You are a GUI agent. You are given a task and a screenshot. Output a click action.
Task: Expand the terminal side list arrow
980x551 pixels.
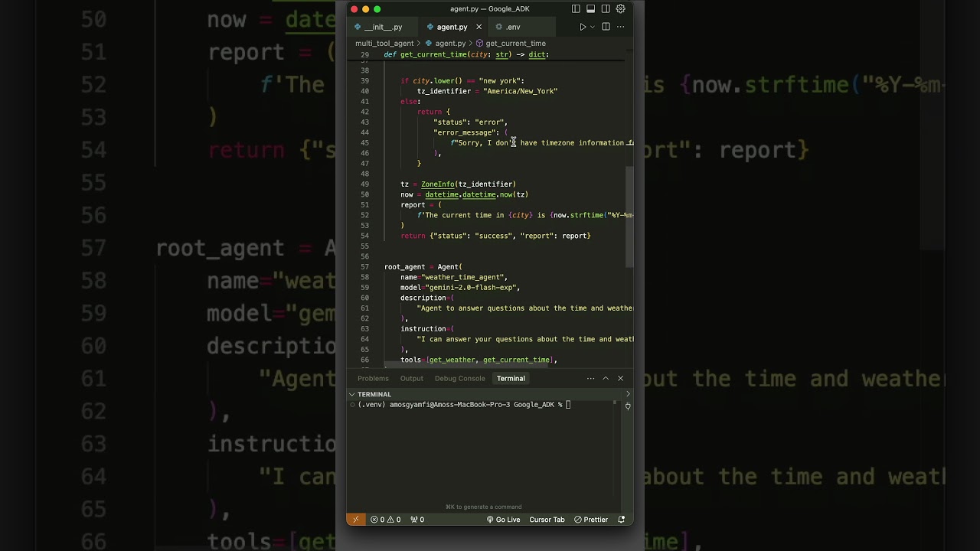tap(628, 394)
